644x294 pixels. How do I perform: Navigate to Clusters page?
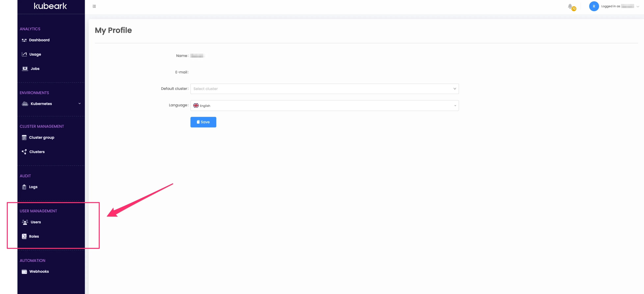(37, 152)
